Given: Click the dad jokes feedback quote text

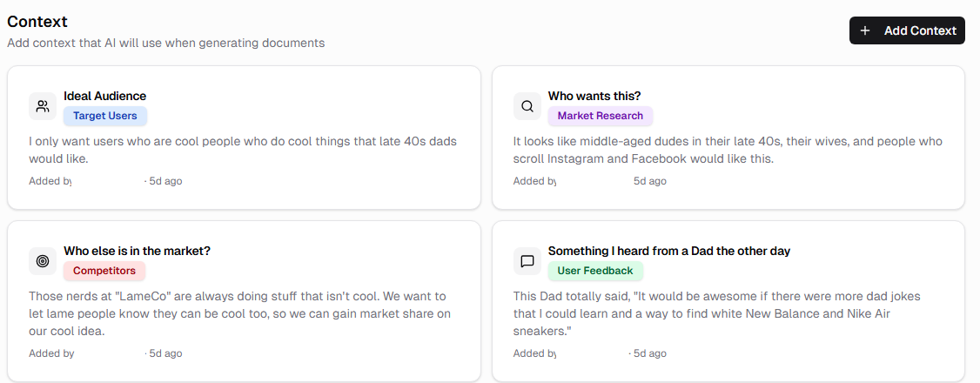Looking at the screenshot, I should [716, 313].
